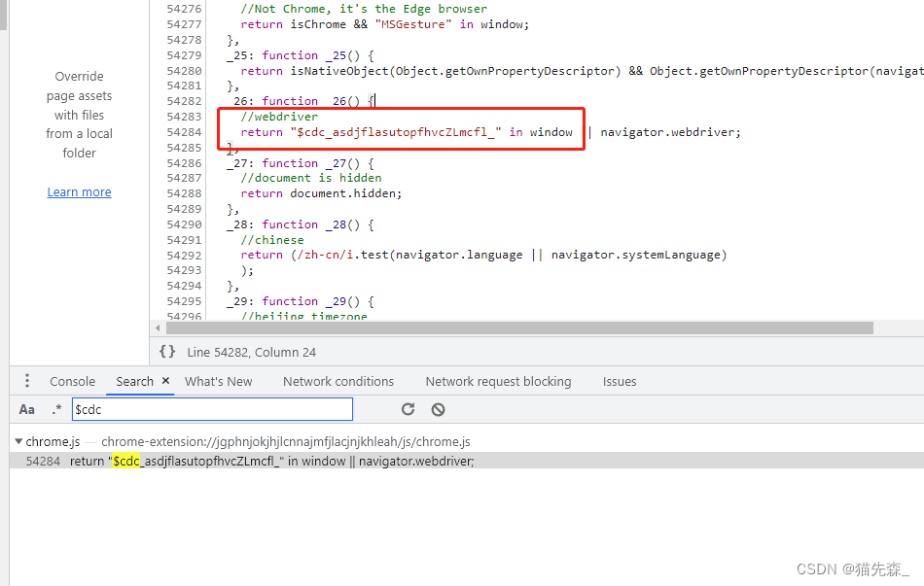Refresh the $cdc search results
This screenshot has height=586, width=924.
coord(408,409)
